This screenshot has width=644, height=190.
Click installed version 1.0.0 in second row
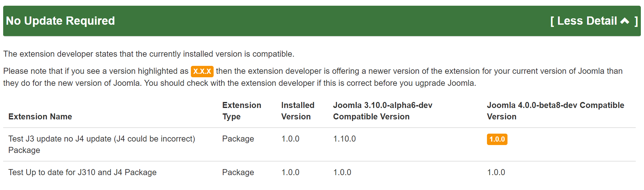point(290,172)
